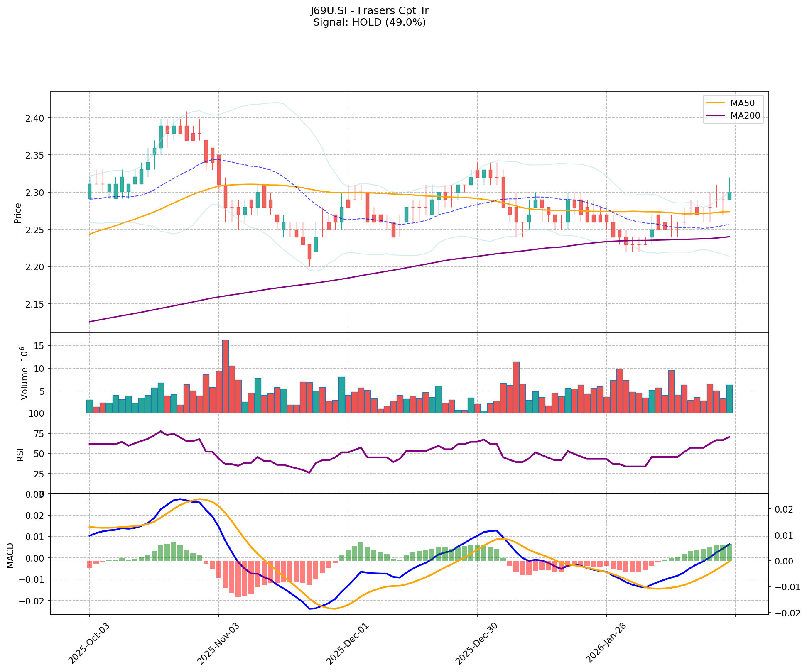Click the purple MA200 legend line swatch

716,116
